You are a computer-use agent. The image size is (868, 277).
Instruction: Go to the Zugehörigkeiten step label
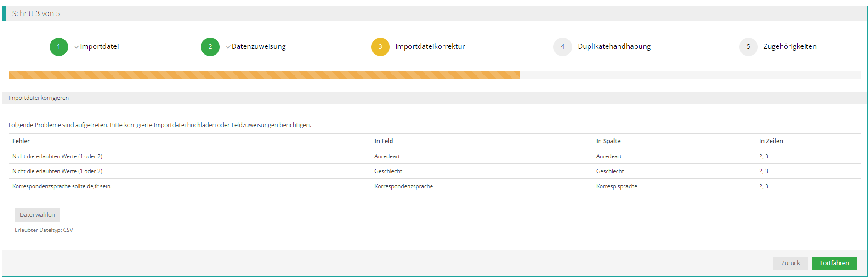(789, 46)
